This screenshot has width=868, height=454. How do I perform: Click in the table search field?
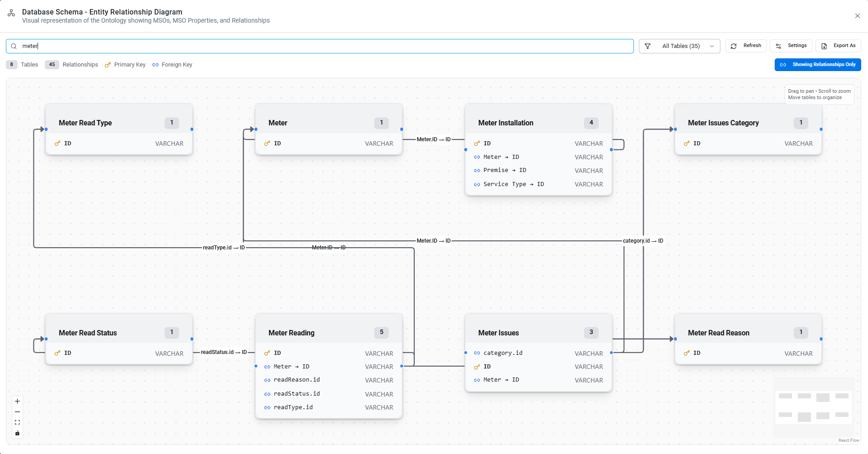click(326, 46)
